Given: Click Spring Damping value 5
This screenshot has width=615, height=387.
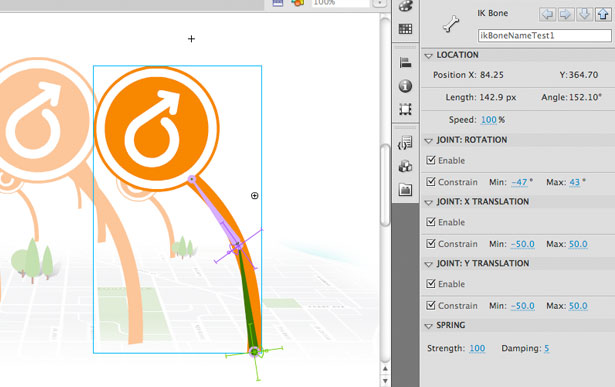Looking at the screenshot, I should [546, 348].
